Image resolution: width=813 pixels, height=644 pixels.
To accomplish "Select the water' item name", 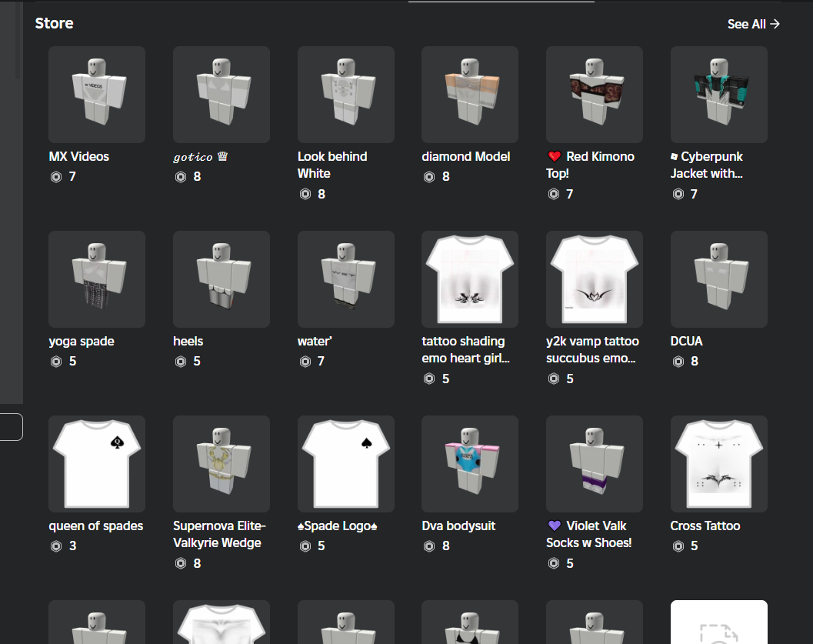I will (x=315, y=341).
